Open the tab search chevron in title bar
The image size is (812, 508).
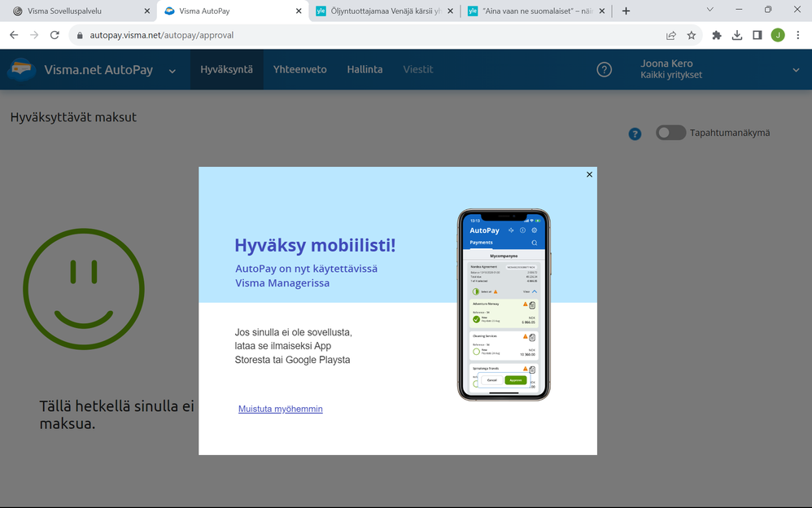(710, 9)
